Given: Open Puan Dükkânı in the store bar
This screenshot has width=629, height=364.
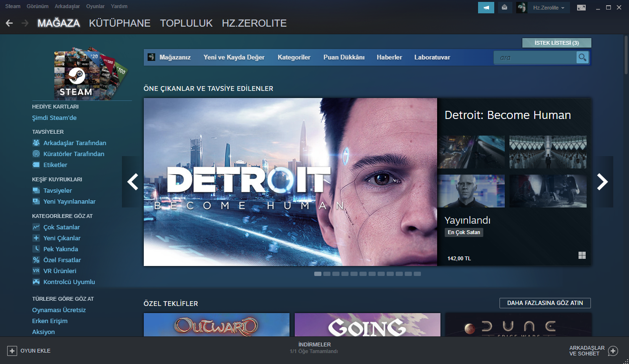Looking at the screenshot, I should tap(344, 58).
